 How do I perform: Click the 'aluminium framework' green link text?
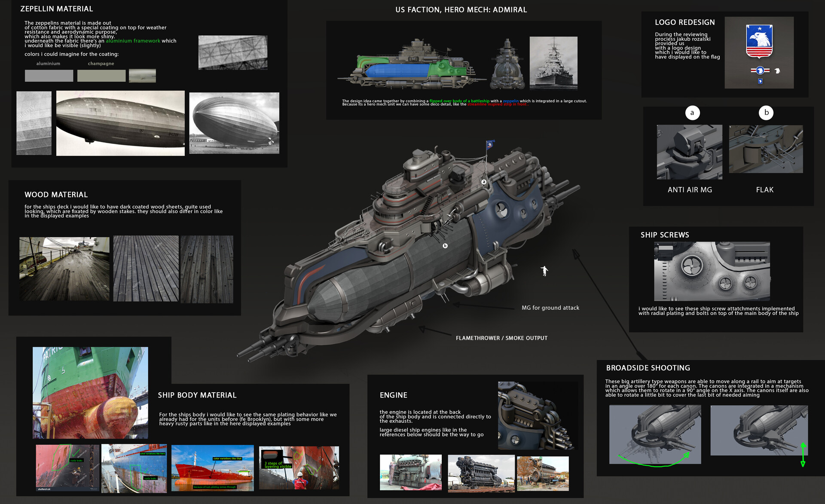pos(132,41)
